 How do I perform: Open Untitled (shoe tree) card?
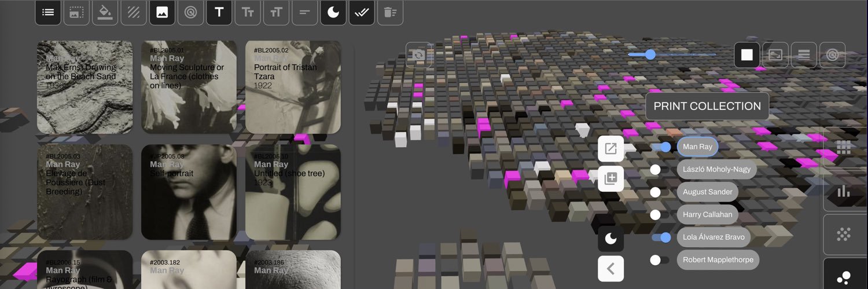tap(293, 192)
